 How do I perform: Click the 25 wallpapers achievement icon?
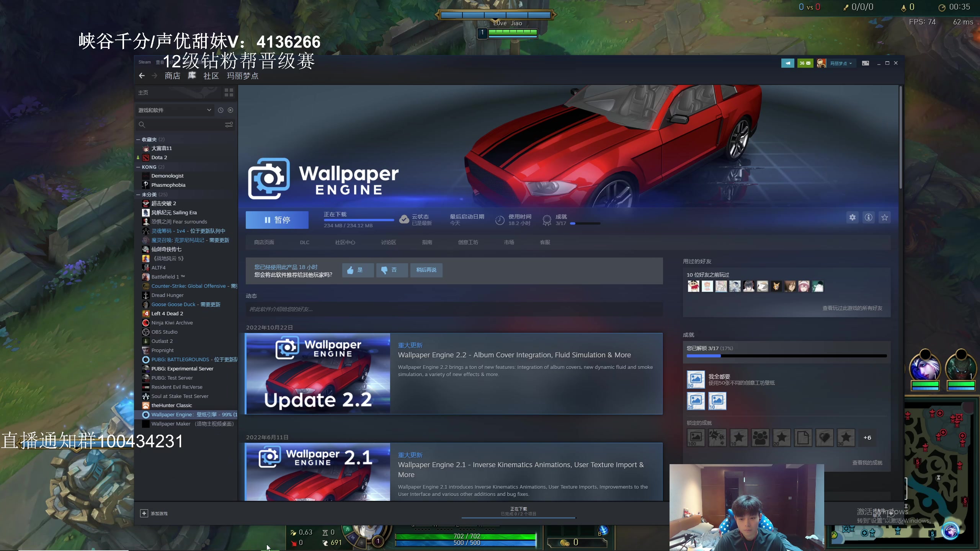pos(696,401)
